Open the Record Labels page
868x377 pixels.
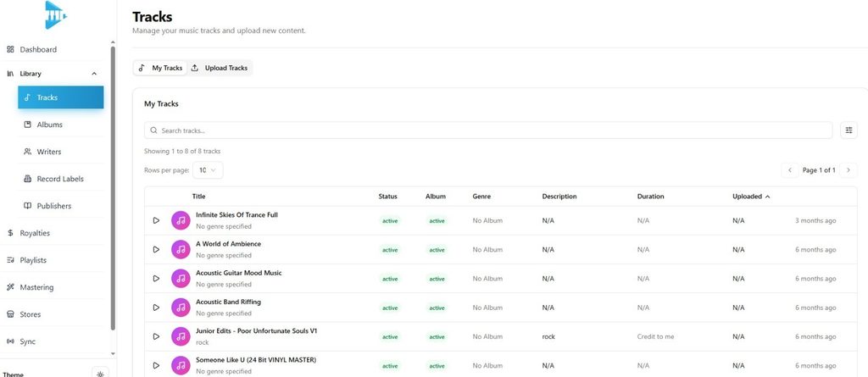pos(61,179)
